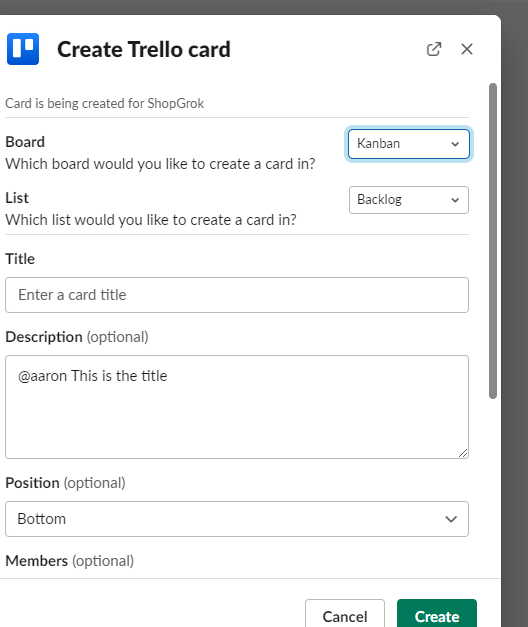This screenshot has width=528, height=627.
Task: Click 'Which board would you like' text
Action: pos(160,164)
